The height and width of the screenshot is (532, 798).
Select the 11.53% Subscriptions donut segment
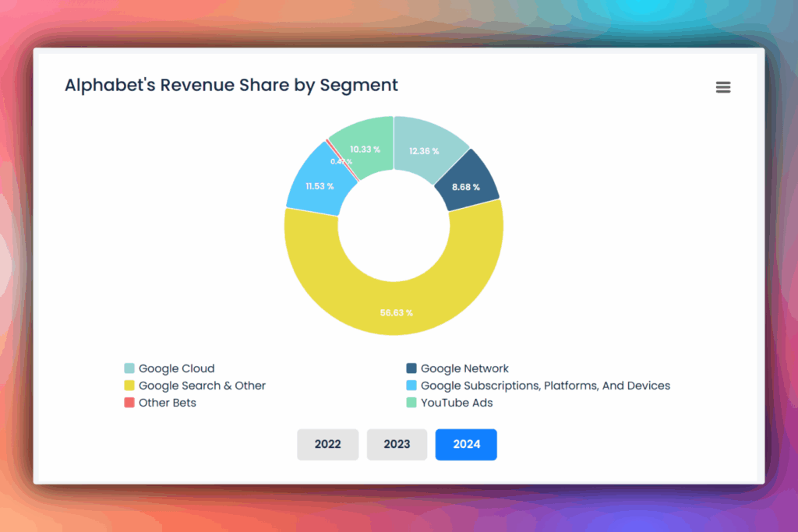coord(320,185)
